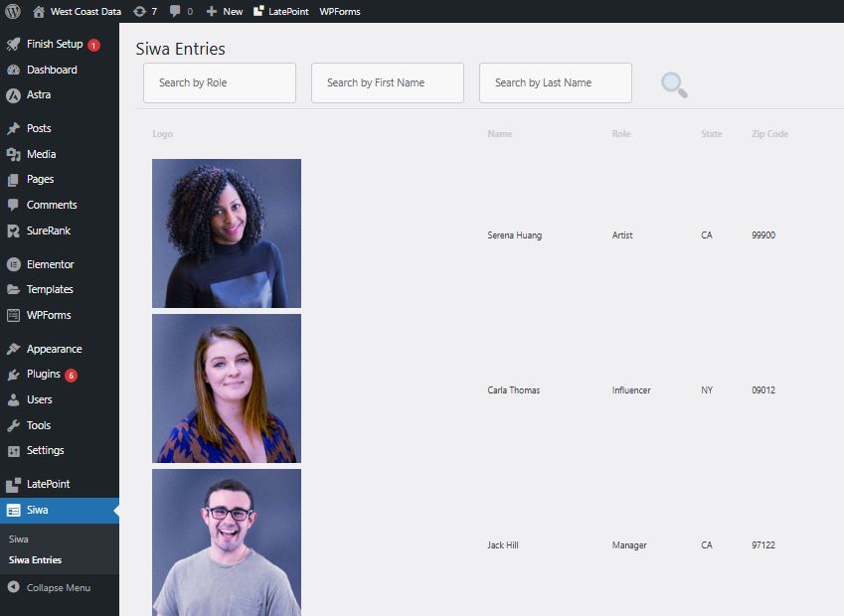
Task: Click the name Jack Hill
Action: [x=503, y=545]
